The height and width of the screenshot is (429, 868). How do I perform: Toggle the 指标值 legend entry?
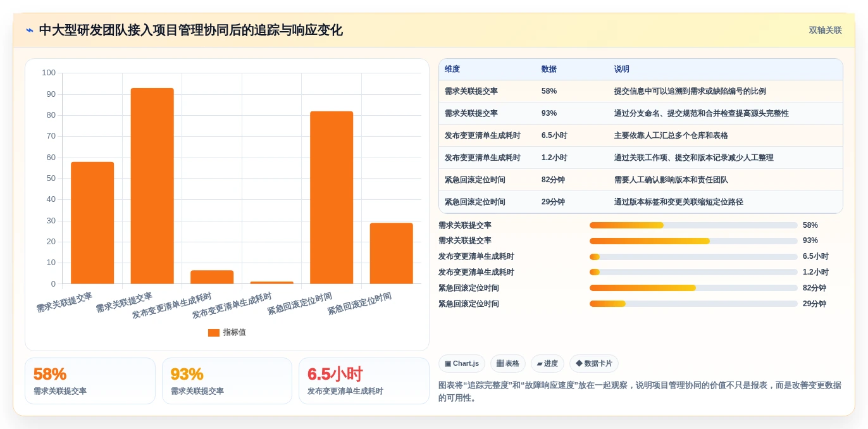click(227, 332)
